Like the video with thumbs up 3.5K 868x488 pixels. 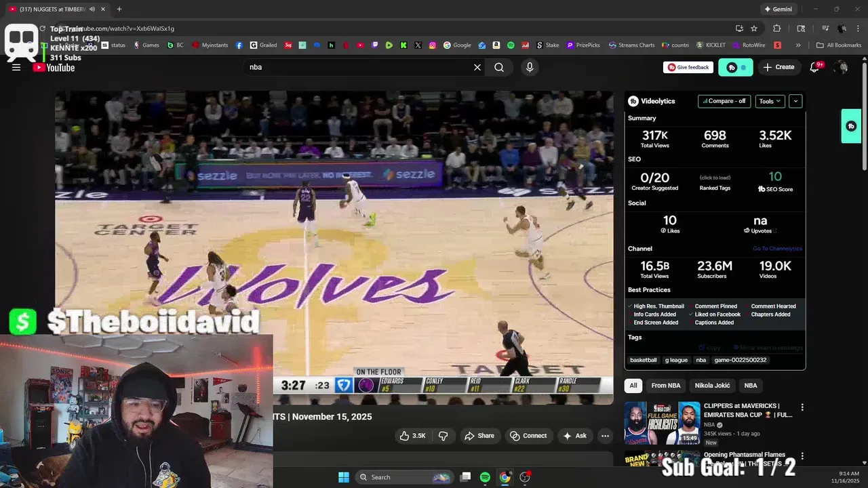[412, 436]
